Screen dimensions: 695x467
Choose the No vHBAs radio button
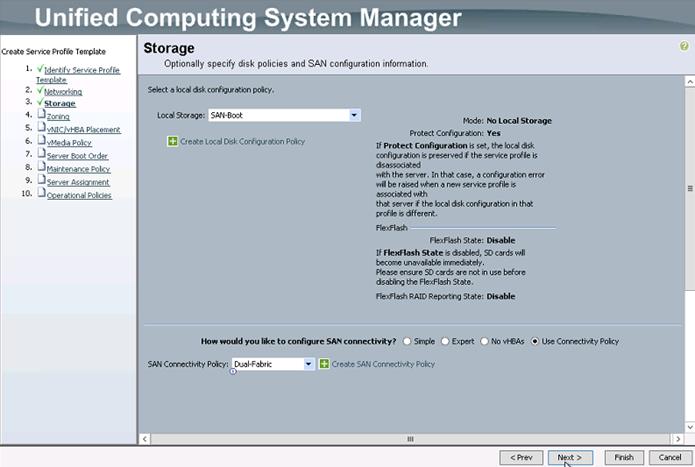484,341
